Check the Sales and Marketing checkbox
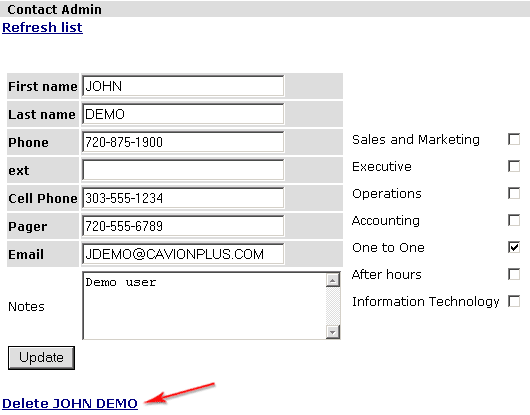The image size is (530, 415). [x=514, y=139]
